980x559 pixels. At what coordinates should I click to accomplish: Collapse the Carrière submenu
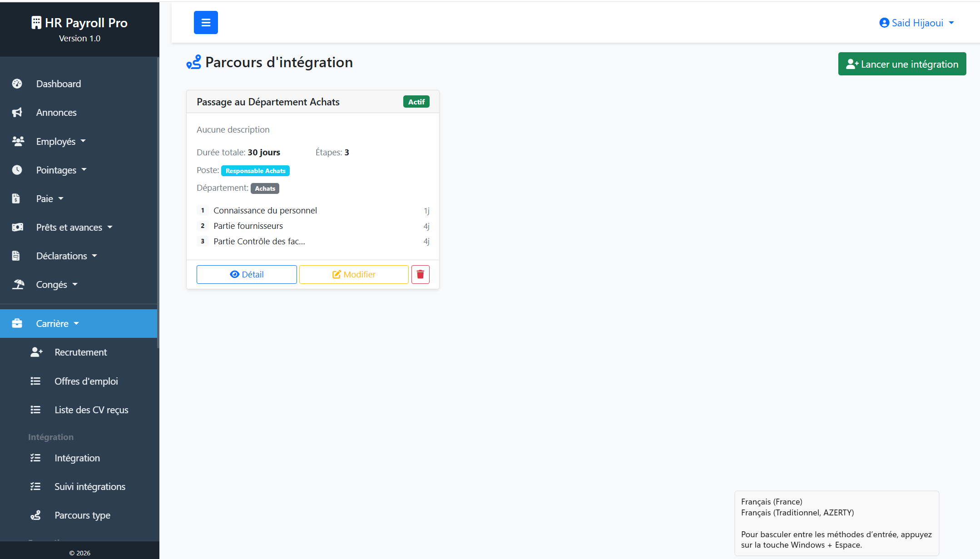click(x=79, y=323)
